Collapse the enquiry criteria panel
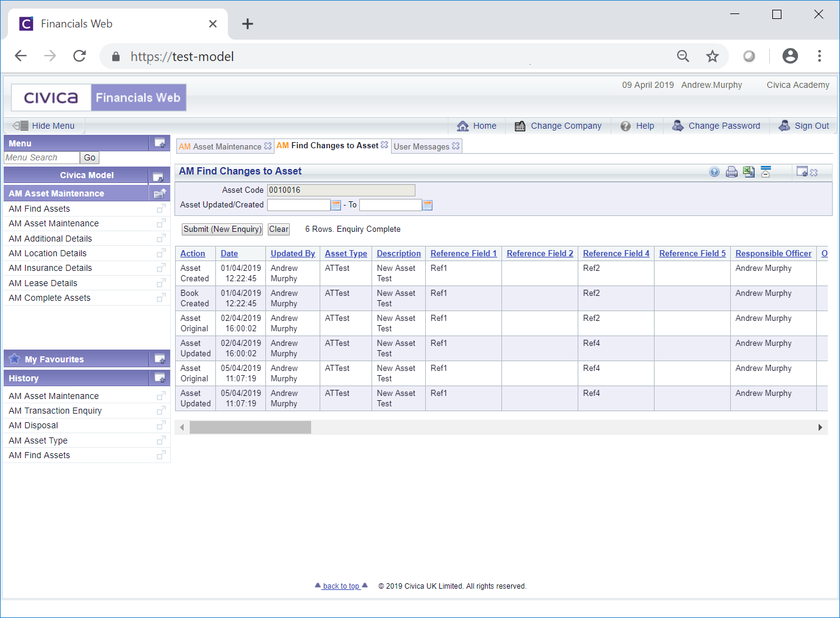The height and width of the screenshot is (618, 840). 766,171
